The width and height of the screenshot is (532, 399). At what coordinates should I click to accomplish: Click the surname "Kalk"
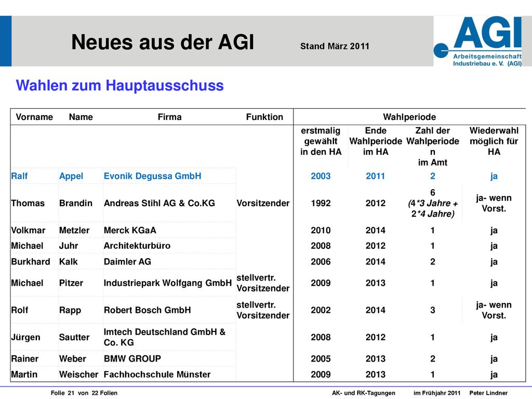(68, 262)
